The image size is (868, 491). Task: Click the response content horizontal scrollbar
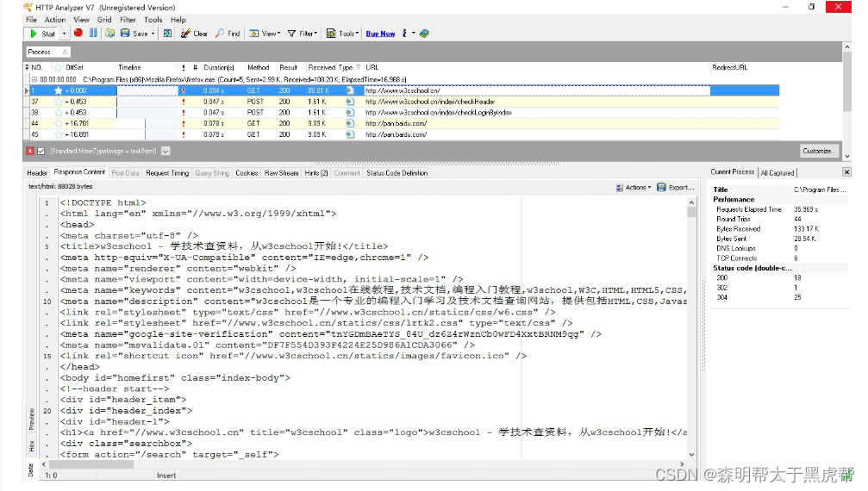coord(363,464)
